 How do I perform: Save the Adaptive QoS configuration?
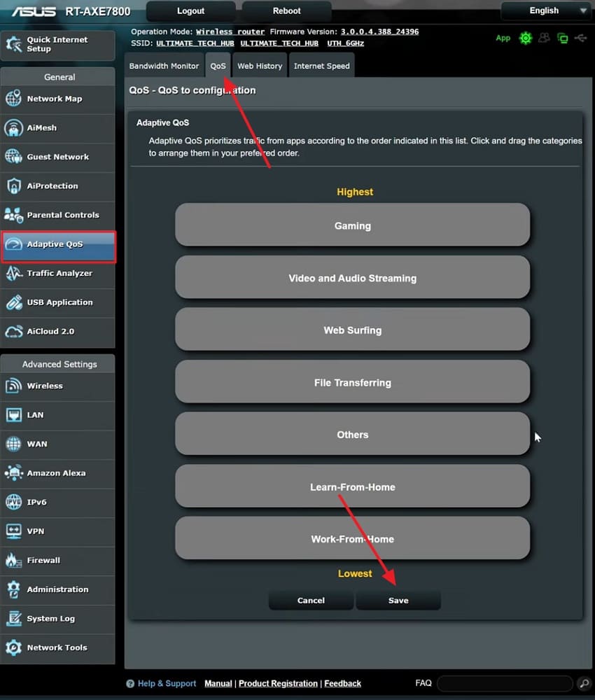click(x=398, y=600)
